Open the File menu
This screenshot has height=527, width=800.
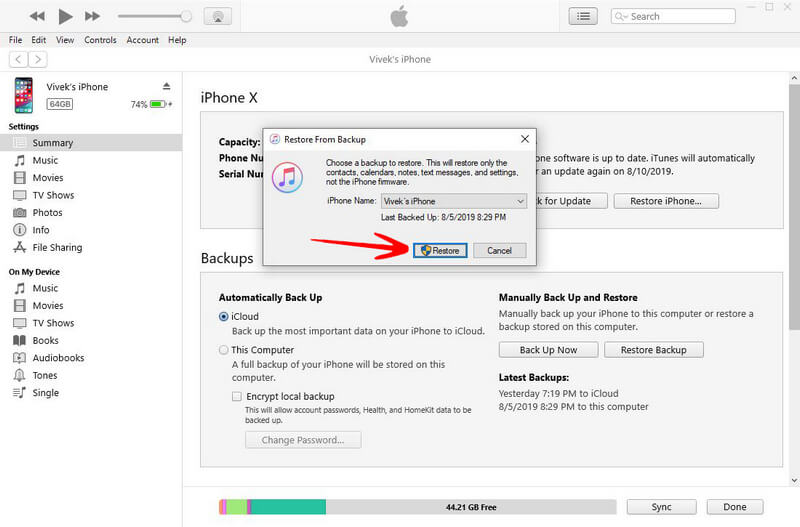(x=15, y=40)
